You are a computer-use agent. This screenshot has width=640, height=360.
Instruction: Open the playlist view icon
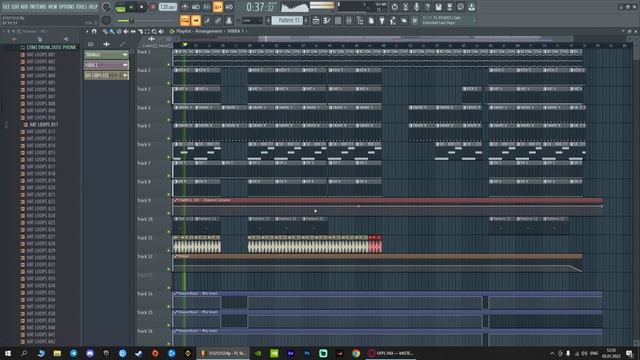(316, 20)
